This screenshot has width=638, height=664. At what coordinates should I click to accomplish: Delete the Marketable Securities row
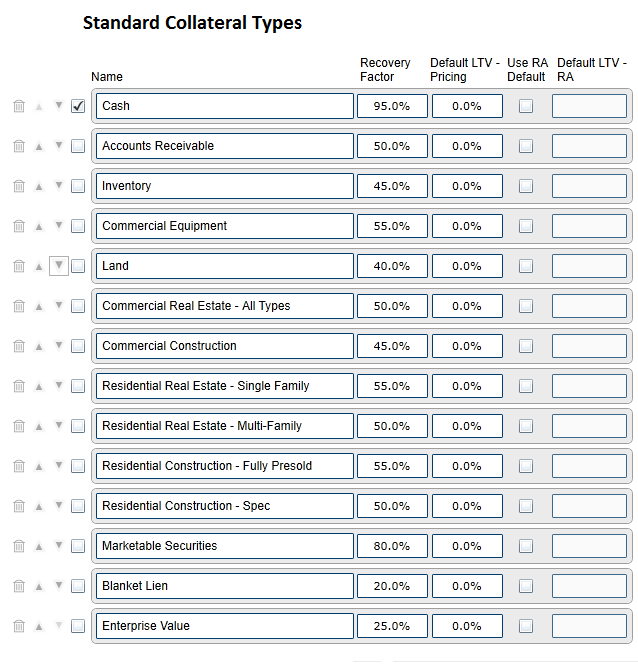tap(19, 546)
